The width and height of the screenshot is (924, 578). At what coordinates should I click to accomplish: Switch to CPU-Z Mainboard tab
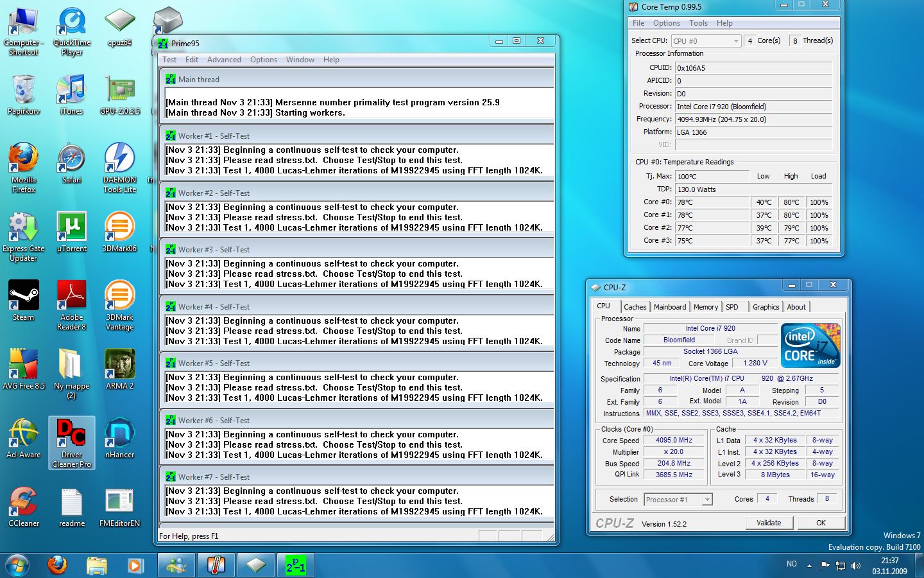coord(670,307)
